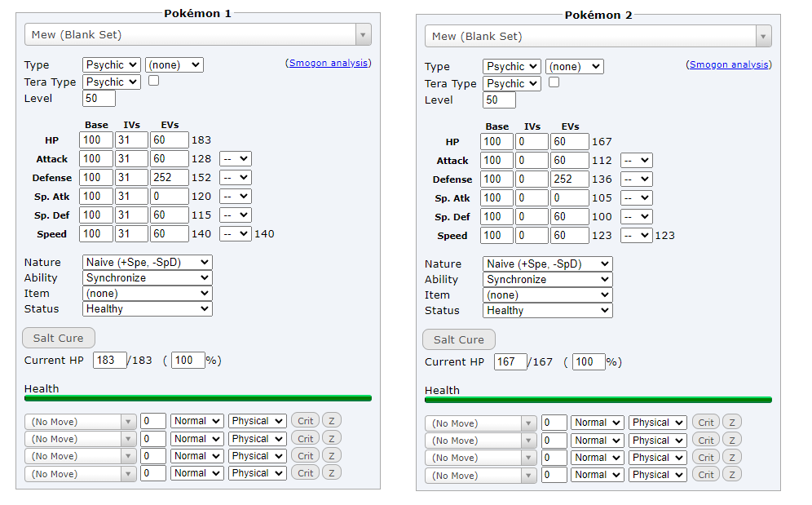Open Pokémon 2 Ability dropdown Synchronize
The image size is (812, 505).
pyautogui.click(x=548, y=280)
